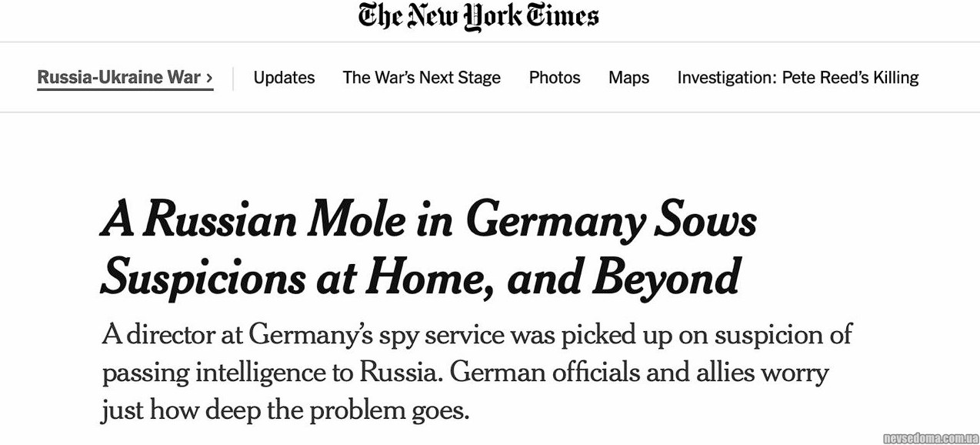Open the Russia-Ukraine War section link
The height and width of the screenshot is (445, 980).
tap(118, 78)
